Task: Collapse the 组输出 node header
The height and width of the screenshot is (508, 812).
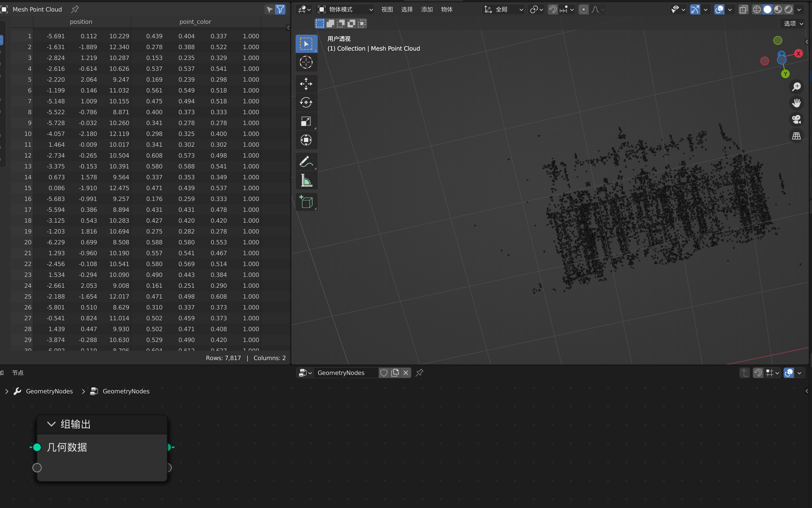Action: pyautogui.click(x=51, y=424)
